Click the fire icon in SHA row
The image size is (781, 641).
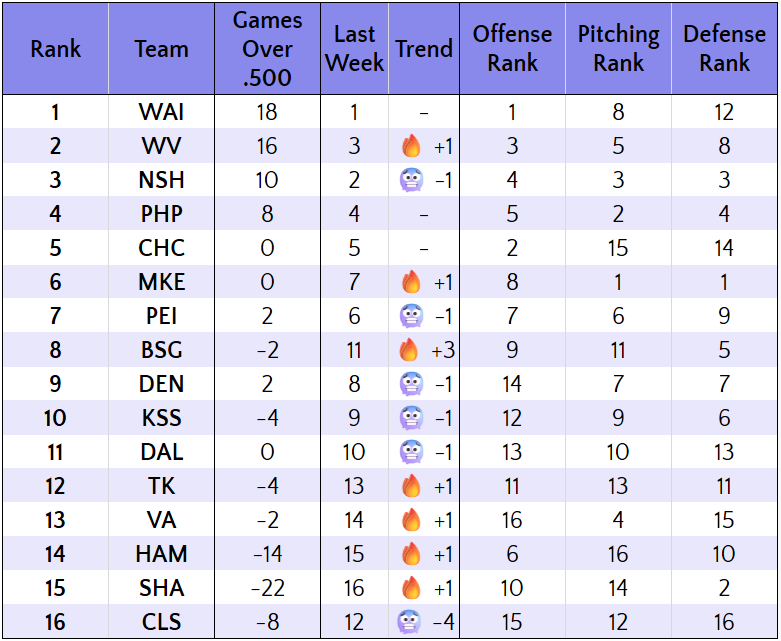point(411,589)
